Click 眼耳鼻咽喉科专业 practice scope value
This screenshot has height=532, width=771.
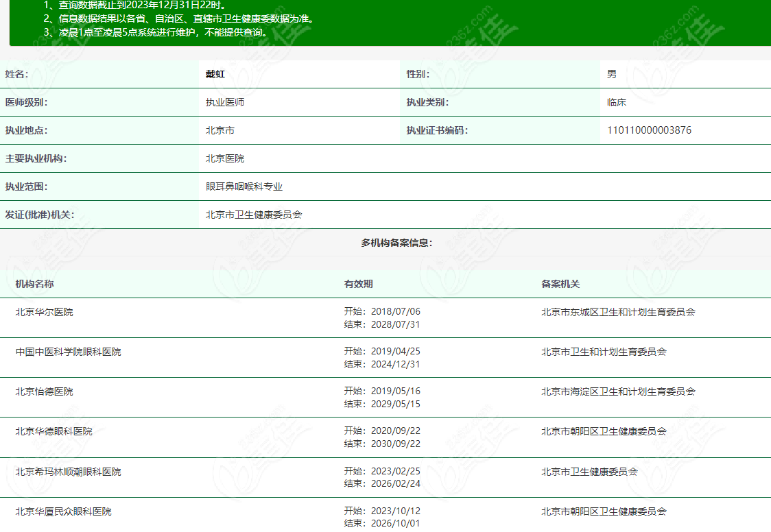click(x=244, y=186)
